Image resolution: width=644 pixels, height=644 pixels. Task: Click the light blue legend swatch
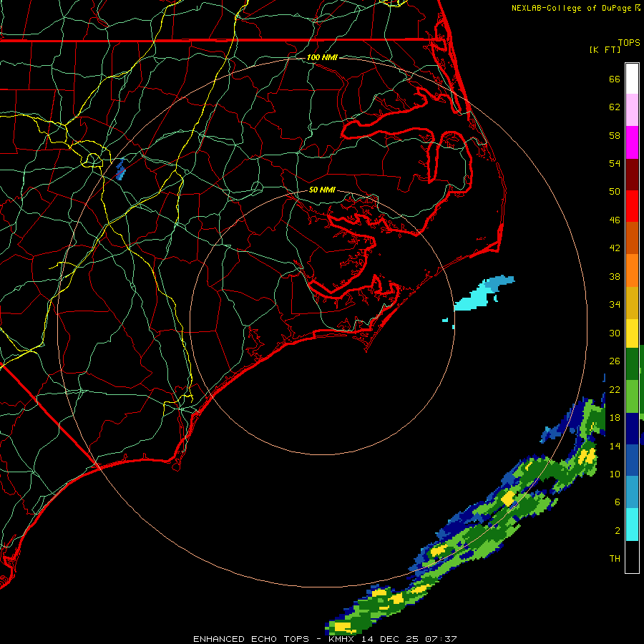click(x=632, y=492)
